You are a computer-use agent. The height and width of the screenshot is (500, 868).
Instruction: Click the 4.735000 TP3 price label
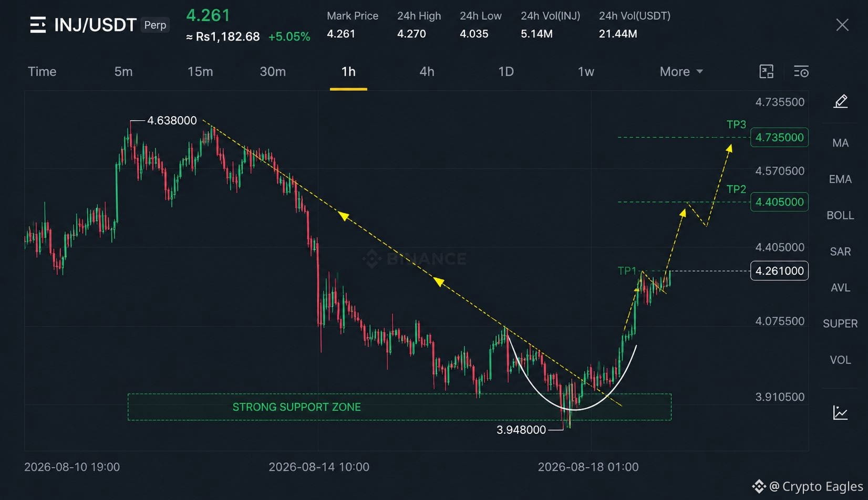[779, 138]
